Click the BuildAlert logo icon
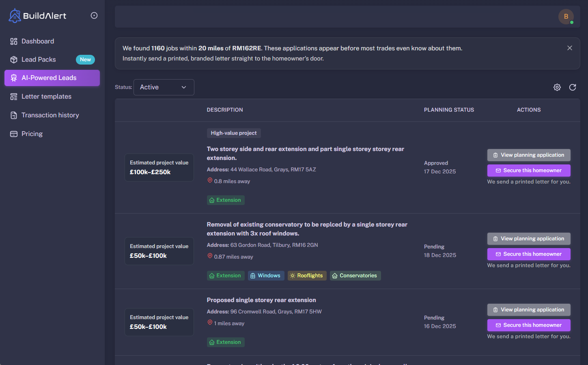The width and height of the screenshot is (588, 365). (x=15, y=16)
